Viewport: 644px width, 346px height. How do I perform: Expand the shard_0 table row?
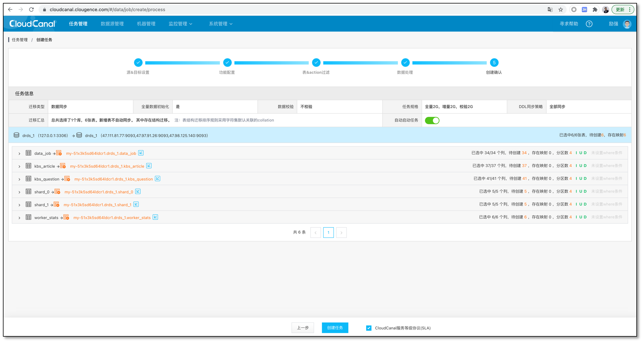pyautogui.click(x=19, y=192)
